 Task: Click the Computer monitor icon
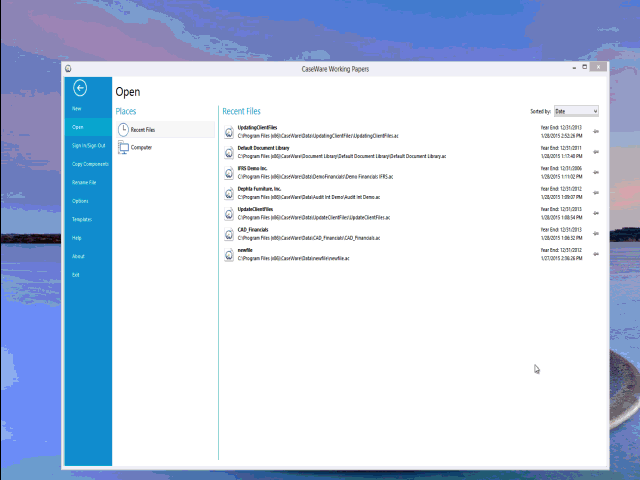click(x=123, y=147)
